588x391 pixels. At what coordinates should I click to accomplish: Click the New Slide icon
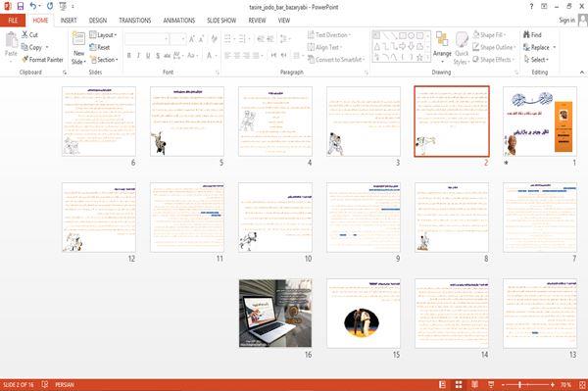(x=78, y=39)
